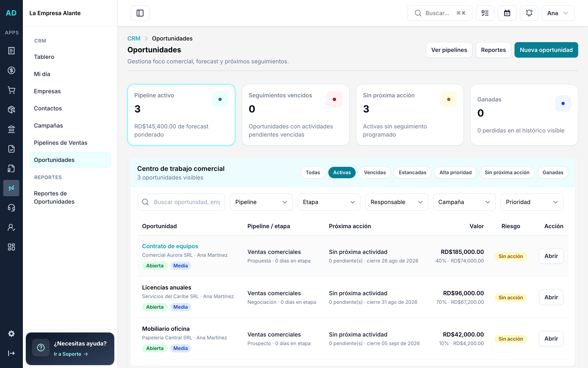Open the Responsable filter dropdown

pyautogui.click(x=397, y=202)
